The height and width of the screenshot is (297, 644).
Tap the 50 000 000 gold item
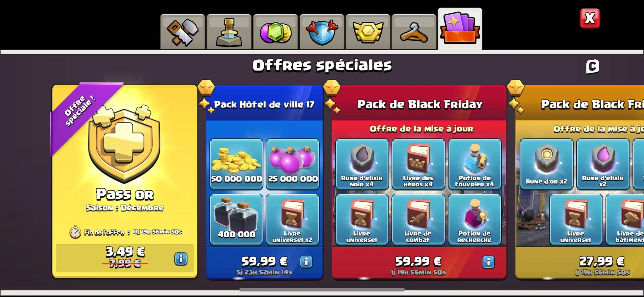click(x=236, y=164)
